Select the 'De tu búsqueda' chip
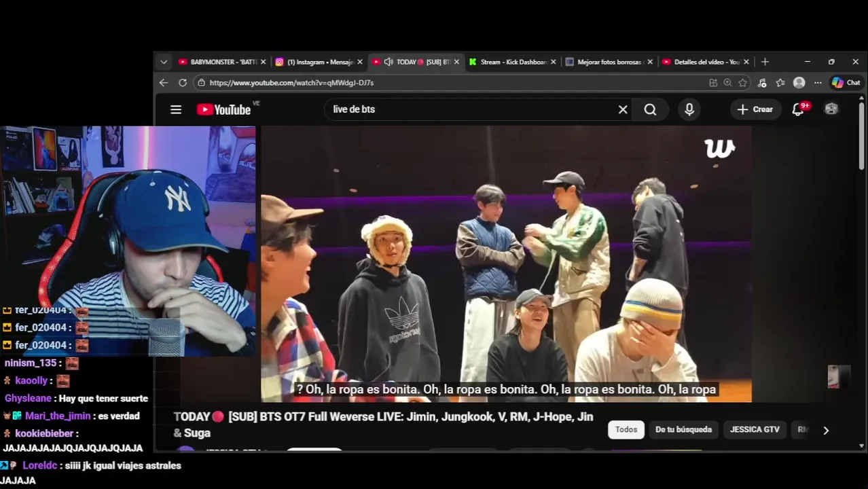Screen dimensions: 868x489 (x=683, y=429)
